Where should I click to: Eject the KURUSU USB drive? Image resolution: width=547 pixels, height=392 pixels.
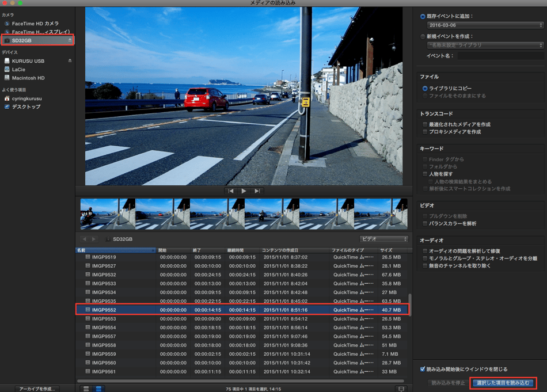tap(70, 61)
